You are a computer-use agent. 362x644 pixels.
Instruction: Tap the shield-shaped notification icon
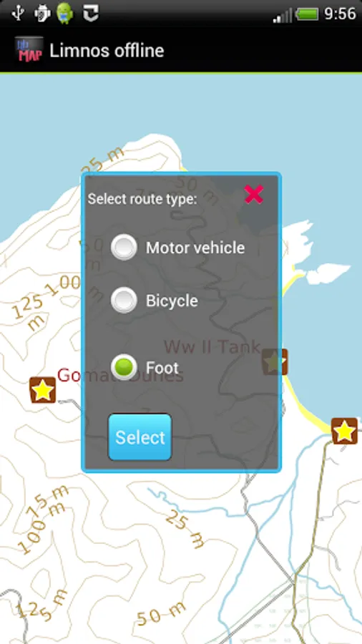point(91,14)
